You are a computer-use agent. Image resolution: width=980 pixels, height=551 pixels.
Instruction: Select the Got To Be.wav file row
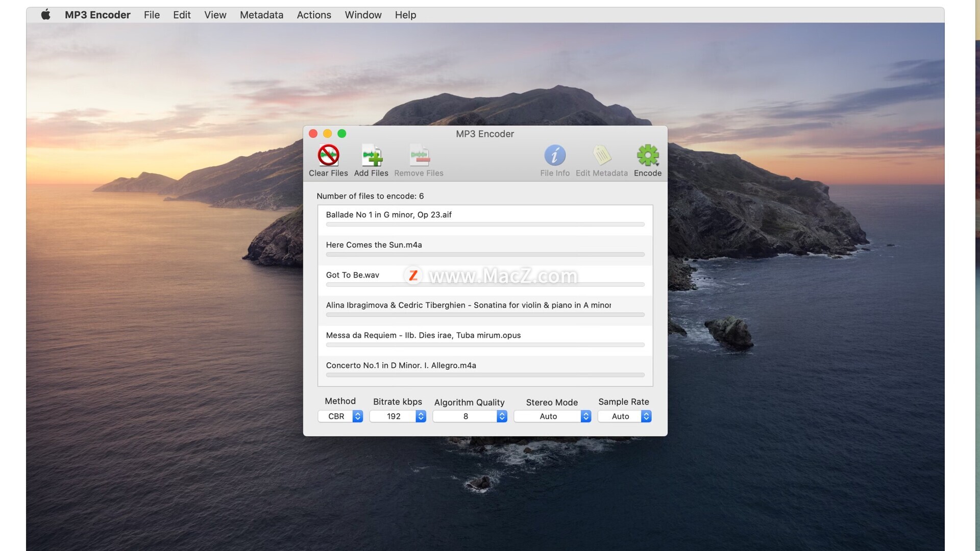click(x=353, y=275)
